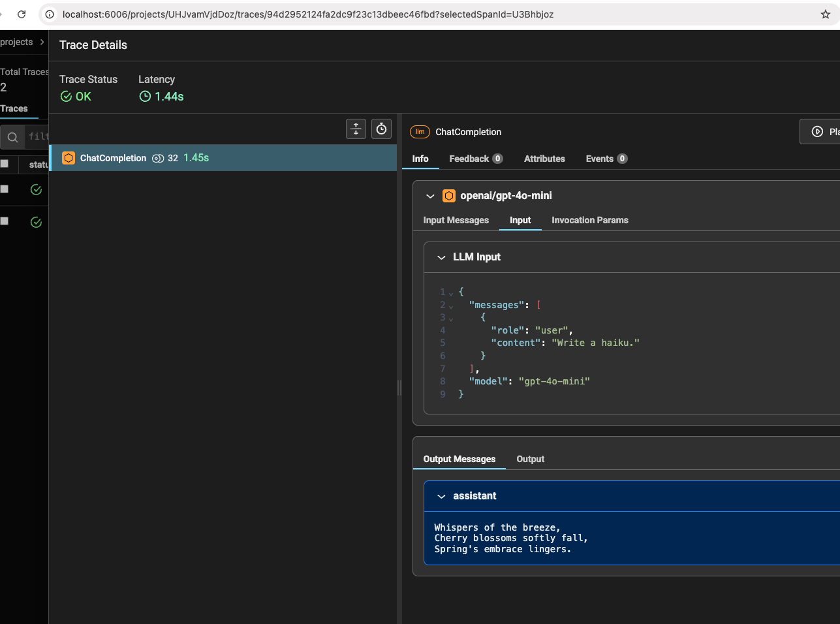This screenshot has width=840, height=624.
Task: Click the site information icon in address bar
Action: click(50, 14)
